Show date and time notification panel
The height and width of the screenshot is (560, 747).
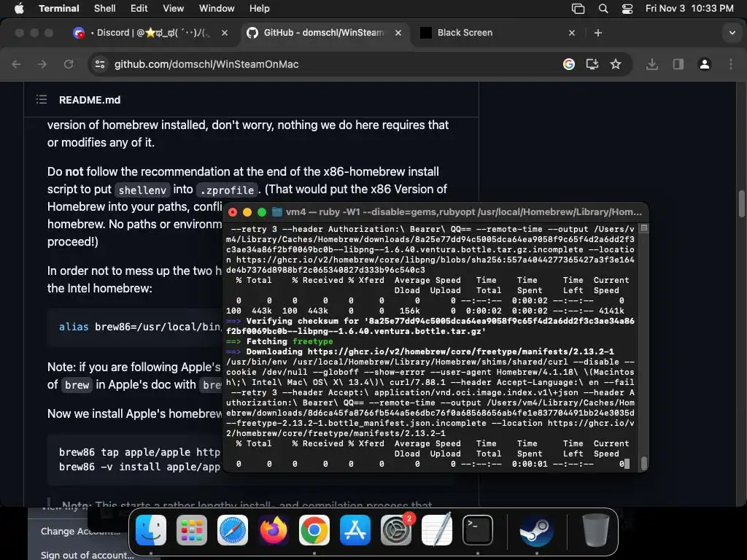pos(689,8)
